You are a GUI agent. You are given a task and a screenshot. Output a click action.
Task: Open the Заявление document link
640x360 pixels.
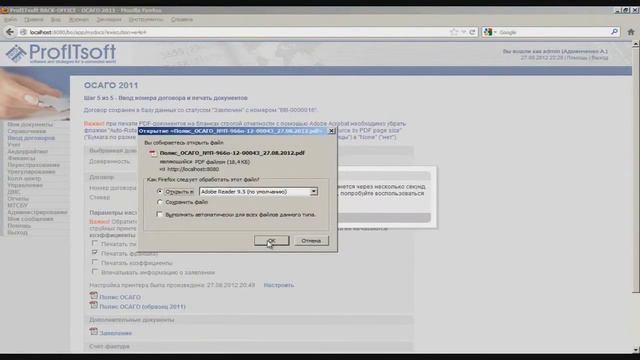(x=116, y=333)
